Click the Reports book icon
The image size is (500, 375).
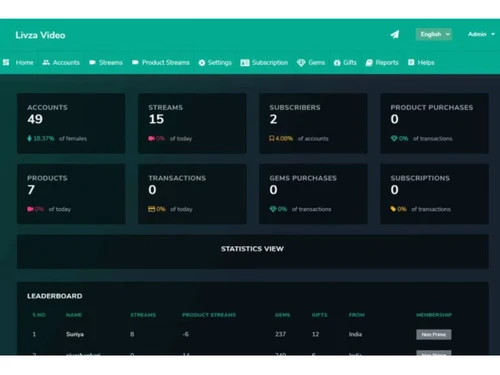tap(369, 63)
